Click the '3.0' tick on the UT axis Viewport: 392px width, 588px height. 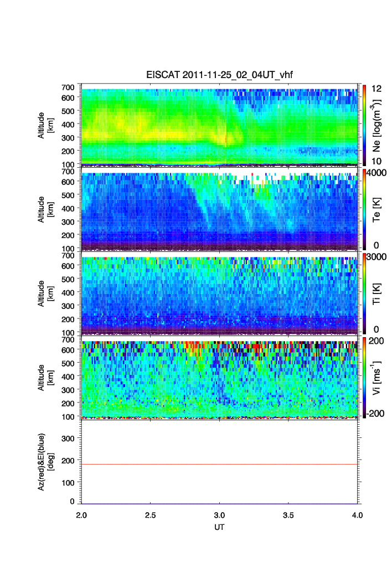click(x=219, y=515)
